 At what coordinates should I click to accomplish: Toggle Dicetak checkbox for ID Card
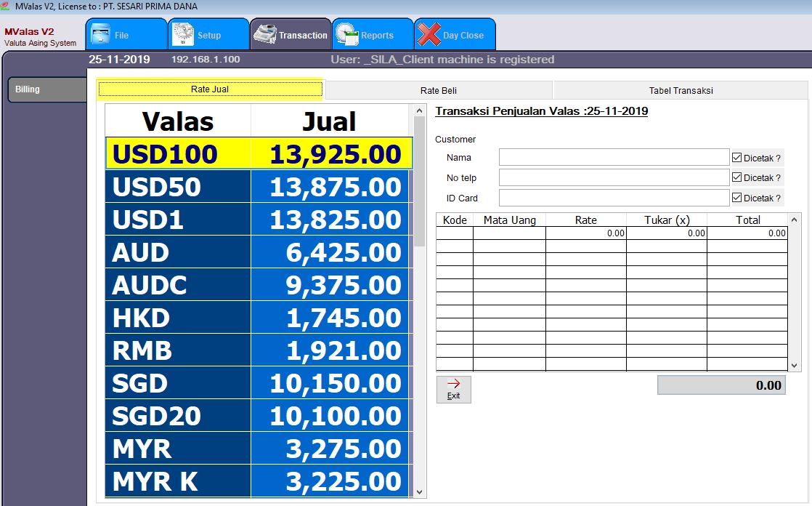736,198
